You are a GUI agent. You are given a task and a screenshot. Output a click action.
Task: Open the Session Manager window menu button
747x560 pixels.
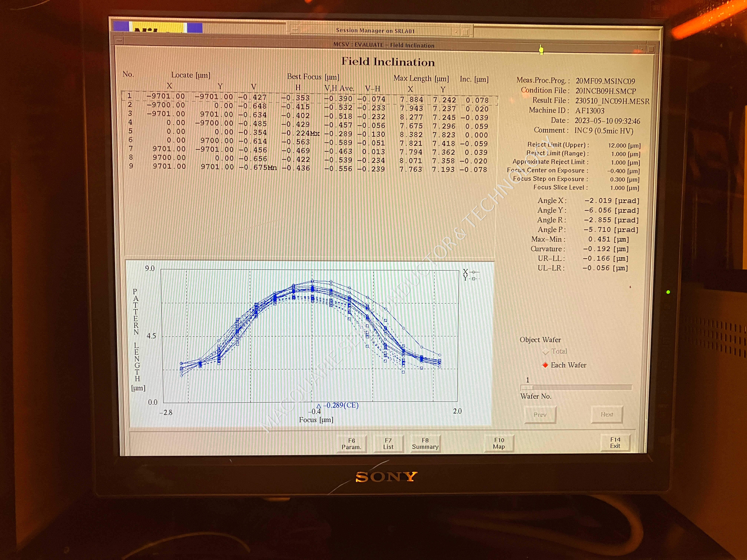click(x=294, y=29)
